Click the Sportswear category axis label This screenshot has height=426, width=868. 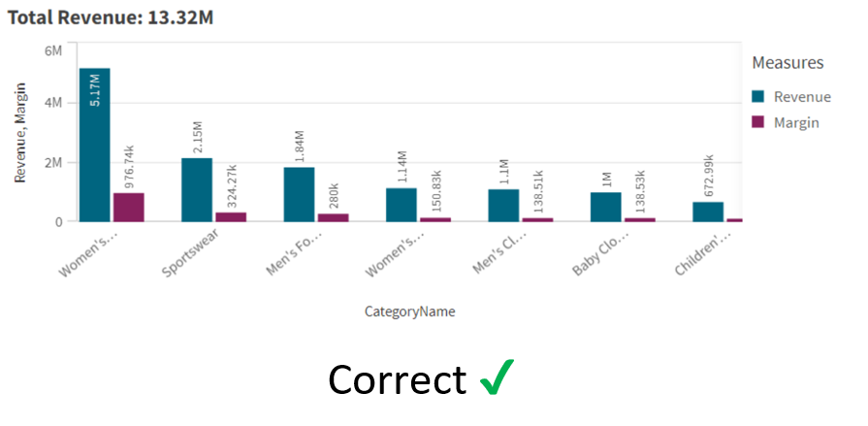190,251
